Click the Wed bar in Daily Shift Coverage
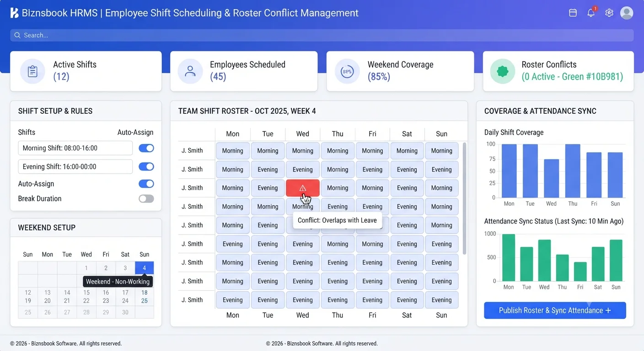644x351 pixels. 552,178
